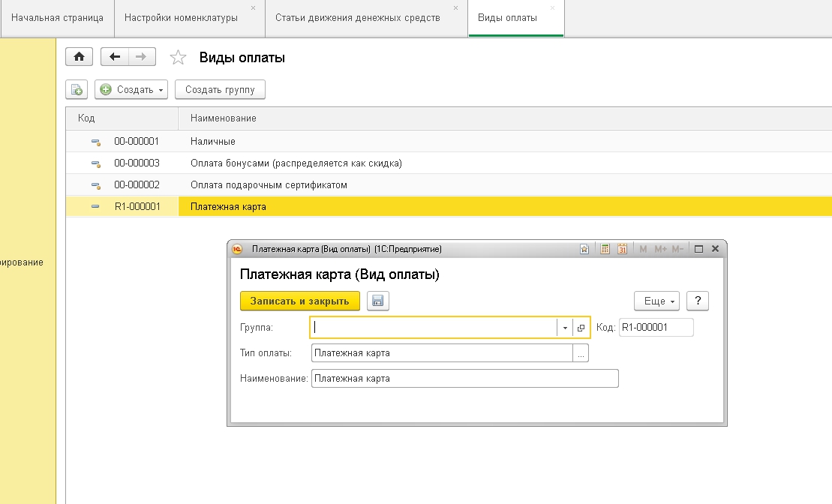The height and width of the screenshot is (504, 832).
Task: Click the copy-item icon left of Создать
Action: pos(77,90)
